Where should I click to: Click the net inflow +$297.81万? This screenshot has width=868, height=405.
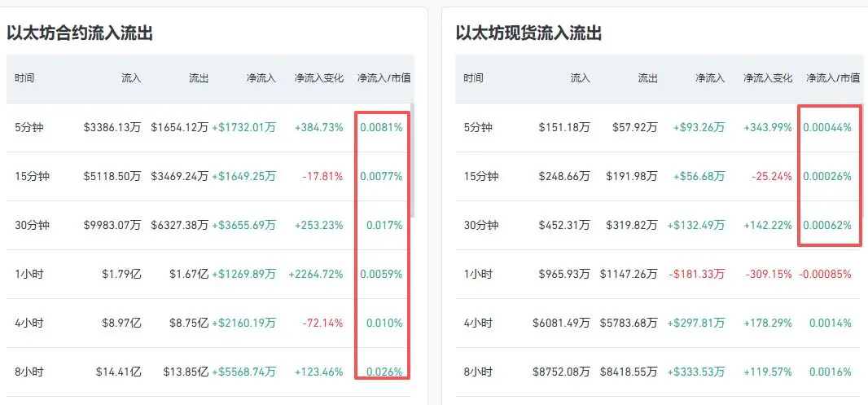pyautogui.click(x=696, y=323)
